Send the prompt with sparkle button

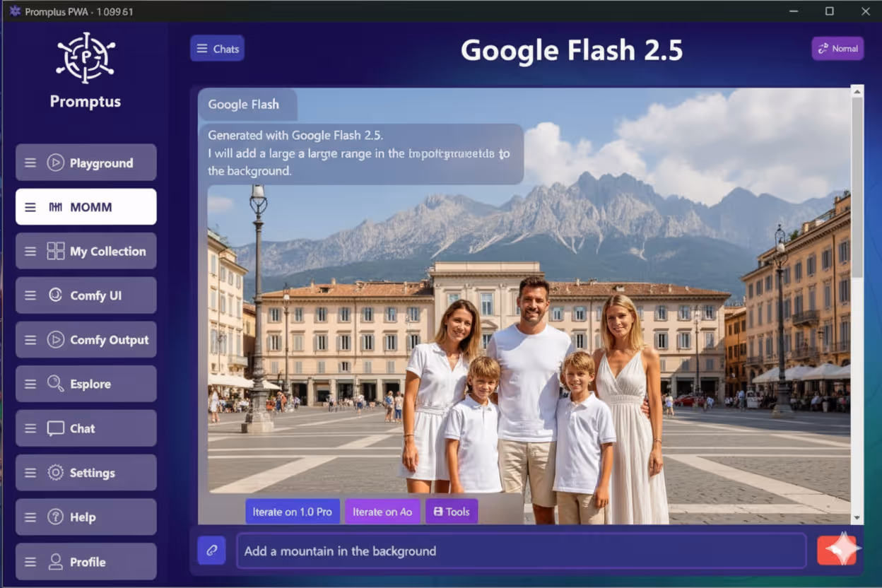(837, 550)
